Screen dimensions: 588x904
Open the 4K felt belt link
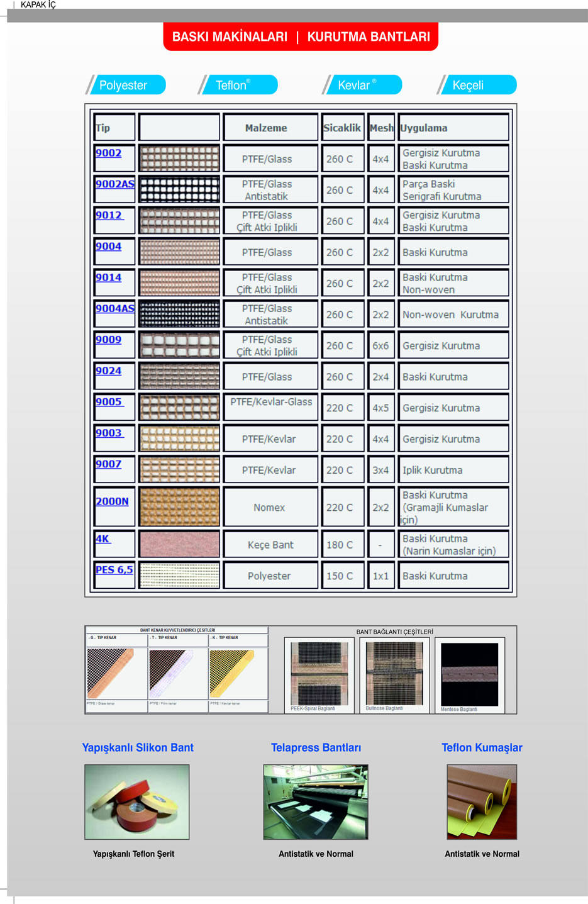103,539
